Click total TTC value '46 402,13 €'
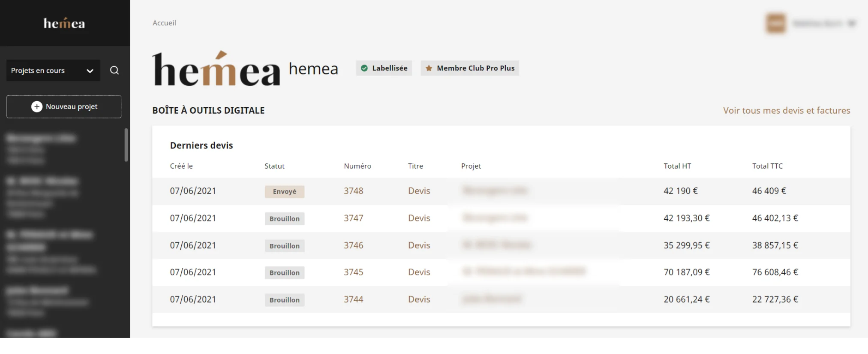The width and height of the screenshot is (868, 354). (x=775, y=218)
